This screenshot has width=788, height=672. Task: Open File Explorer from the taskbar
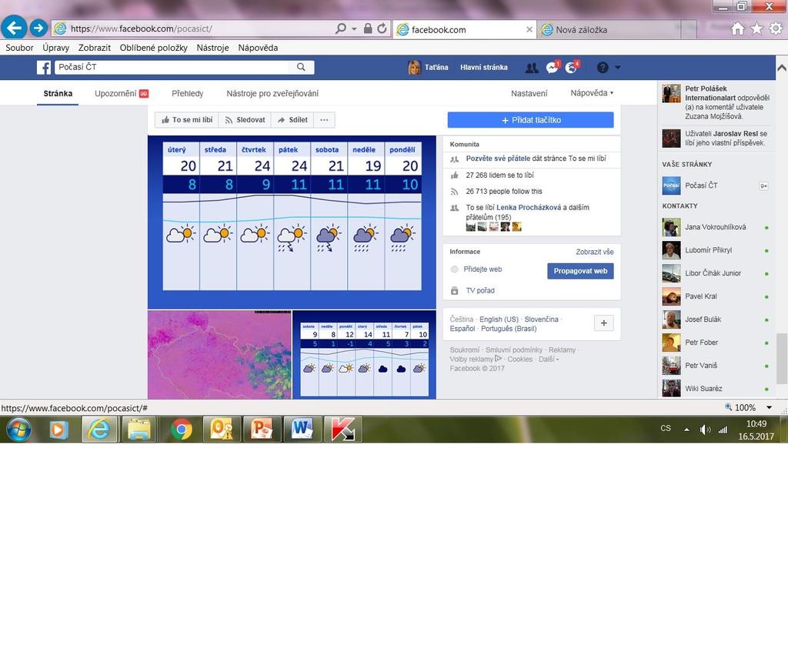(139, 430)
